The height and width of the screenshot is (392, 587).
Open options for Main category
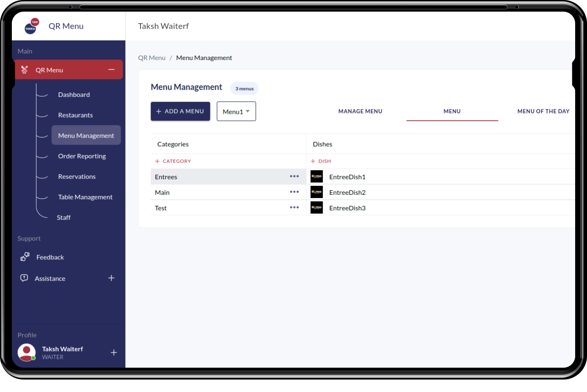tap(294, 192)
